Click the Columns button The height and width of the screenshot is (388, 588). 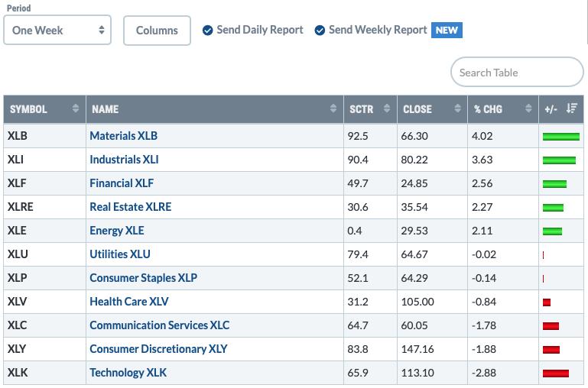tap(157, 31)
